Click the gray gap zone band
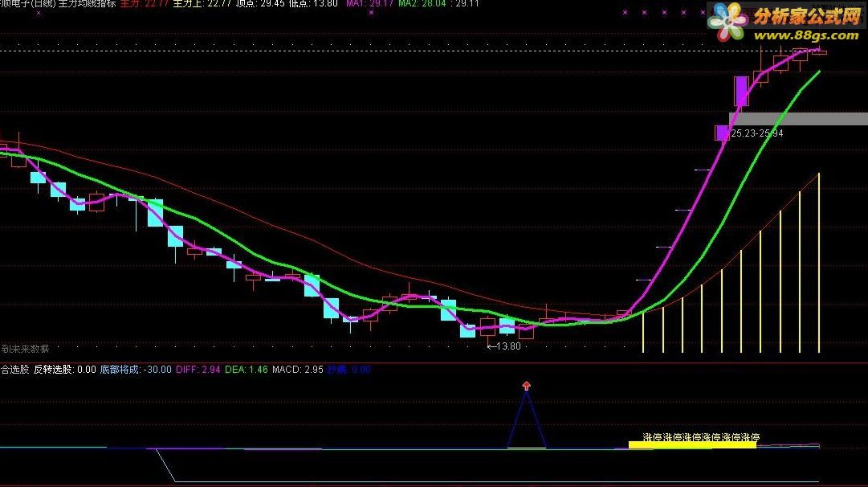 click(x=798, y=119)
